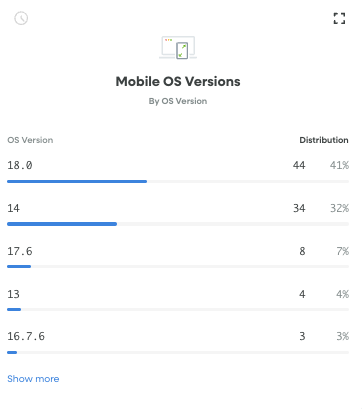Select the 13 OS version row
The height and width of the screenshot is (409, 362).
pyautogui.click(x=178, y=299)
